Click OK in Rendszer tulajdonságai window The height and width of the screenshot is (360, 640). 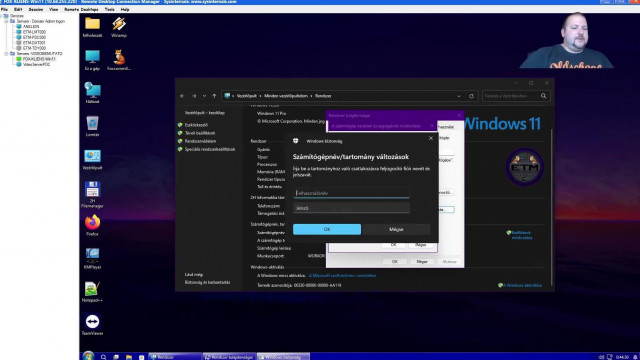(394, 261)
